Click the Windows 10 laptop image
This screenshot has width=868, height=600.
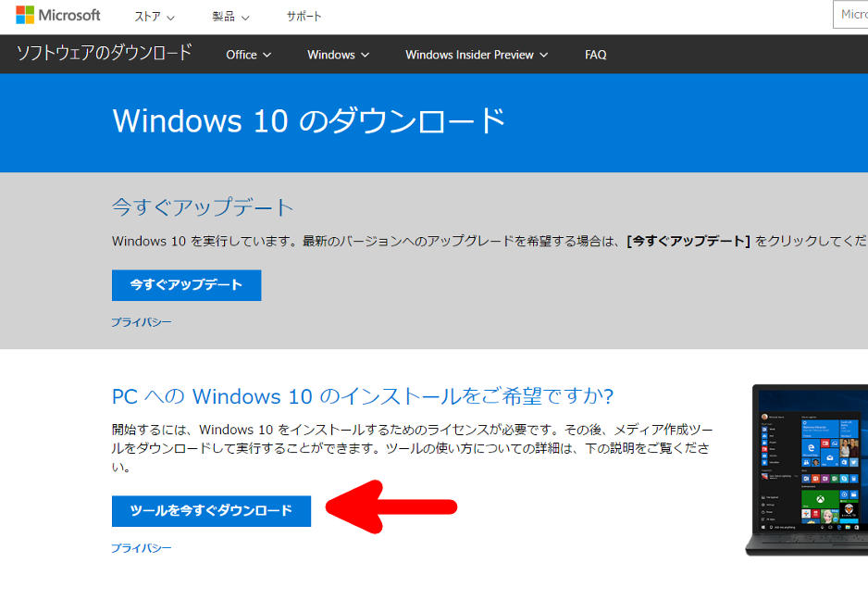[x=807, y=469]
